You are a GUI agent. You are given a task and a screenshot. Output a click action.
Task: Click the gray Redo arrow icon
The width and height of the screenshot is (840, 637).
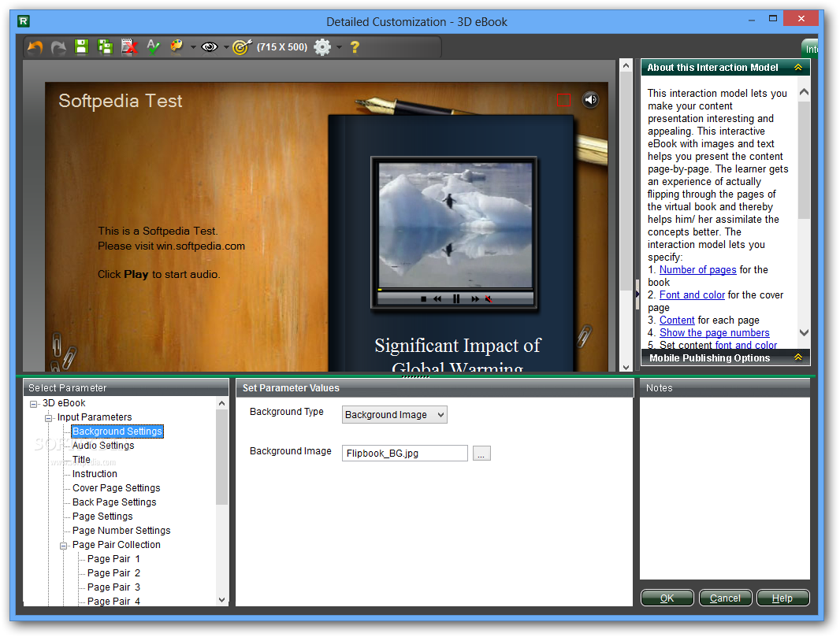point(58,47)
